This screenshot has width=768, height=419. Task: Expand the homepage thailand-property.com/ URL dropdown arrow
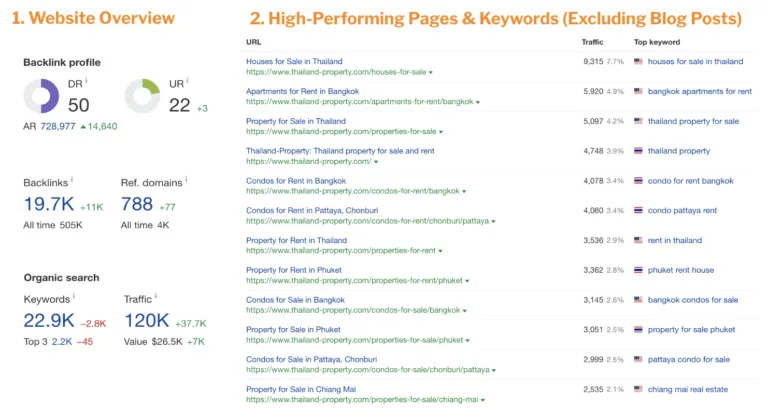(x=376, y=162)
